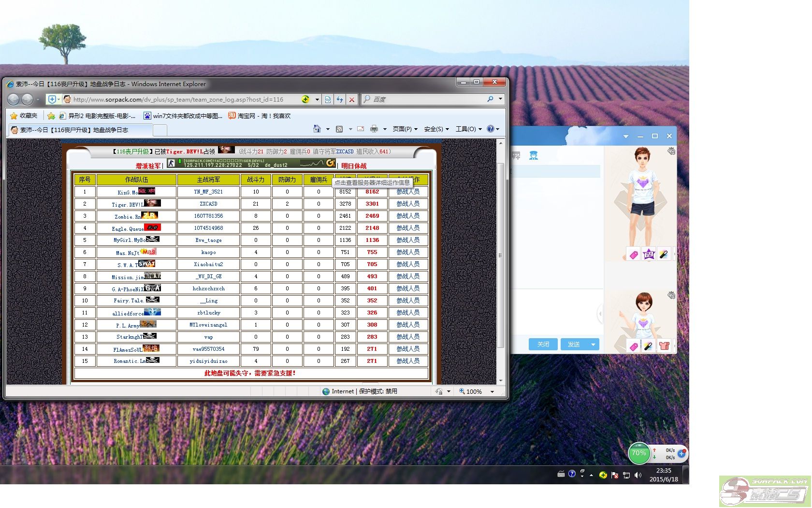Click the browser page vertical scrollbar
The height and width of the screenshot is (508, 812).
(x=501, y=255)
